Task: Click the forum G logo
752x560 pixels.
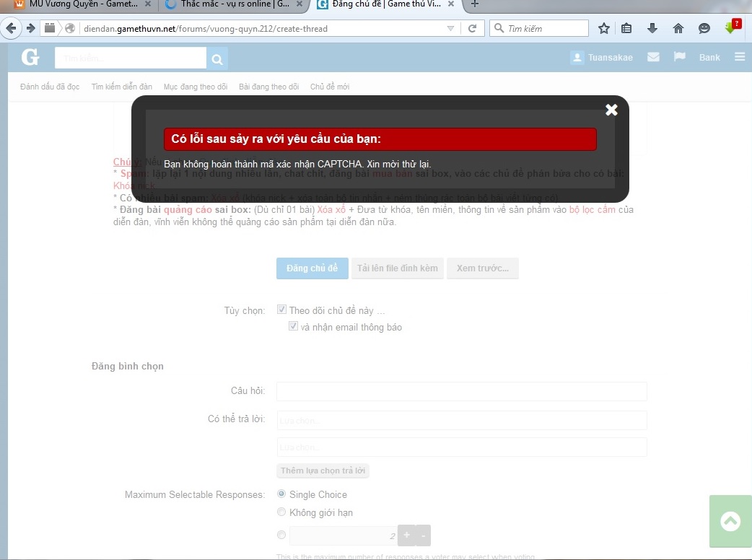Action: coord(30,58)
